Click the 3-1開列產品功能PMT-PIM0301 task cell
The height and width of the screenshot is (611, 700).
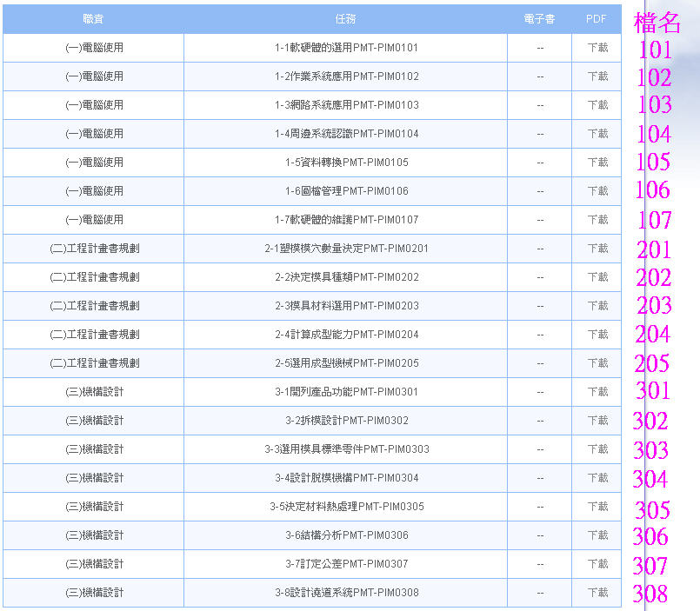coord(346,392)
